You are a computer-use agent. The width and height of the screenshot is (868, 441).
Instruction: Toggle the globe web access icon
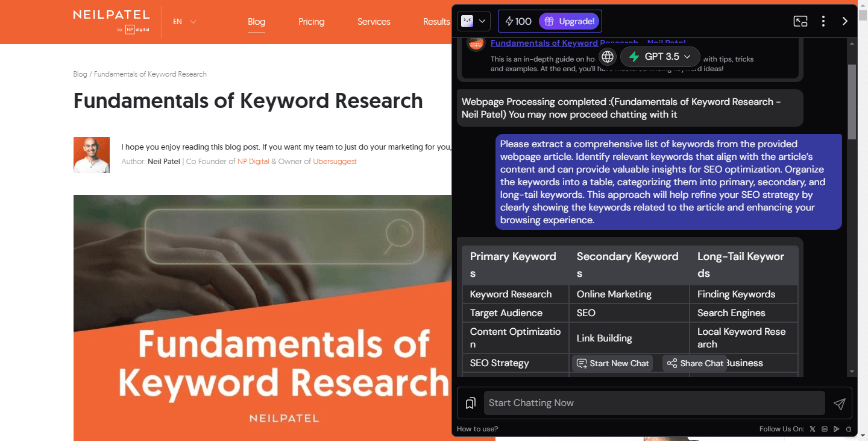point(608,57)
